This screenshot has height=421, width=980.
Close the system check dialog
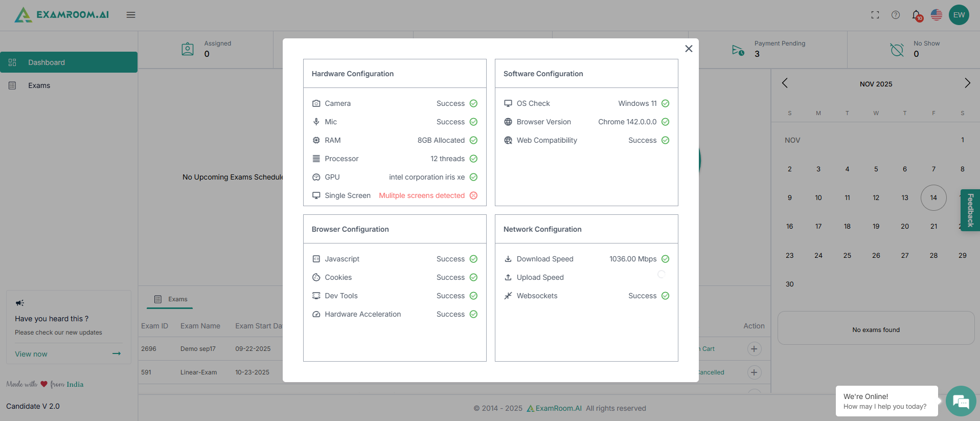[x=689, y=49]
